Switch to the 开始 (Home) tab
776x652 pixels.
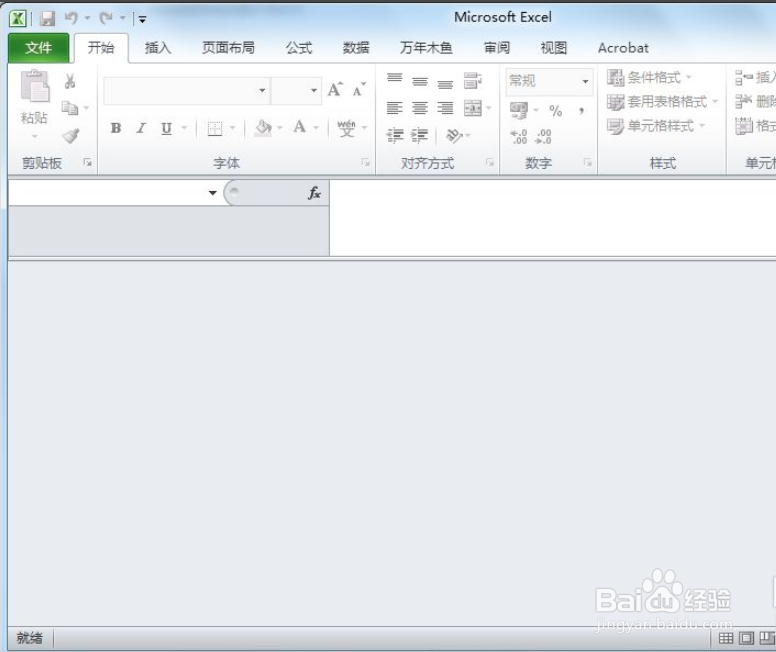[101, 48]
